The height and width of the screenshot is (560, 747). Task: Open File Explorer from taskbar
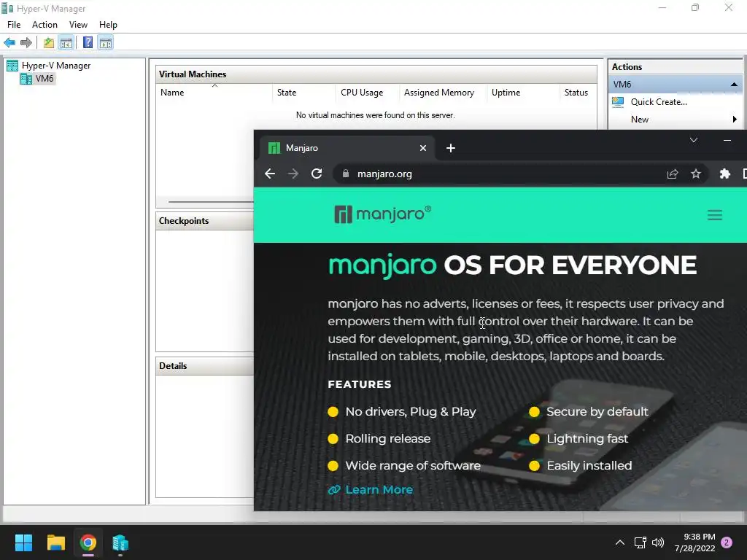tap(55, 542)
